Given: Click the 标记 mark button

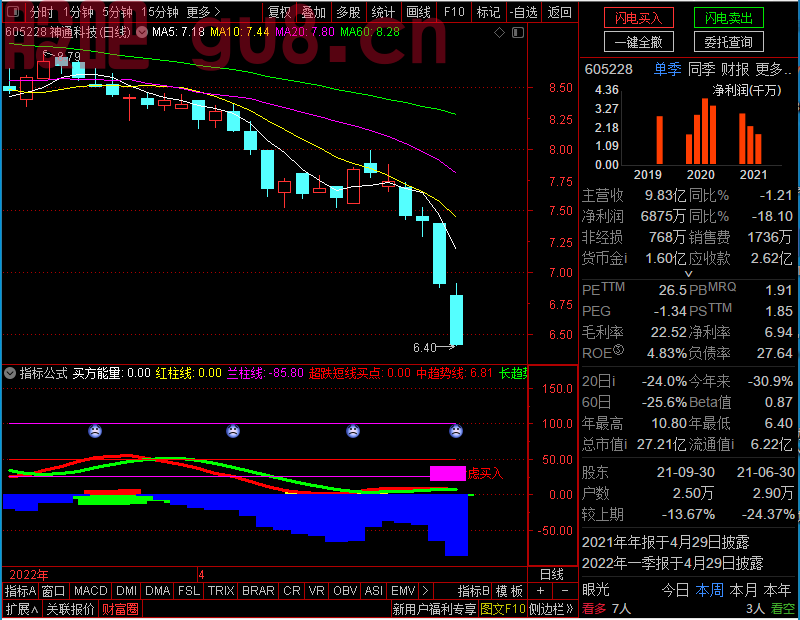Looking at the screenshot, I should (488, 12).
